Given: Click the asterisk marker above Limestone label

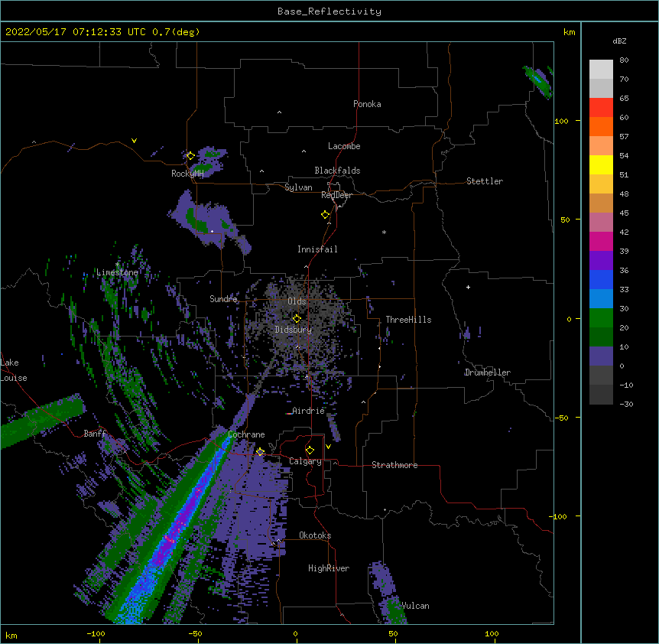Looking at the screenshot, I should coord(117,265).
